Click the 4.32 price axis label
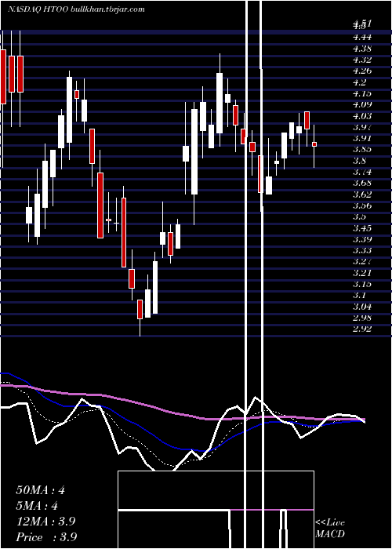Viewport: 392px width, 549px height. pos(362,60)
